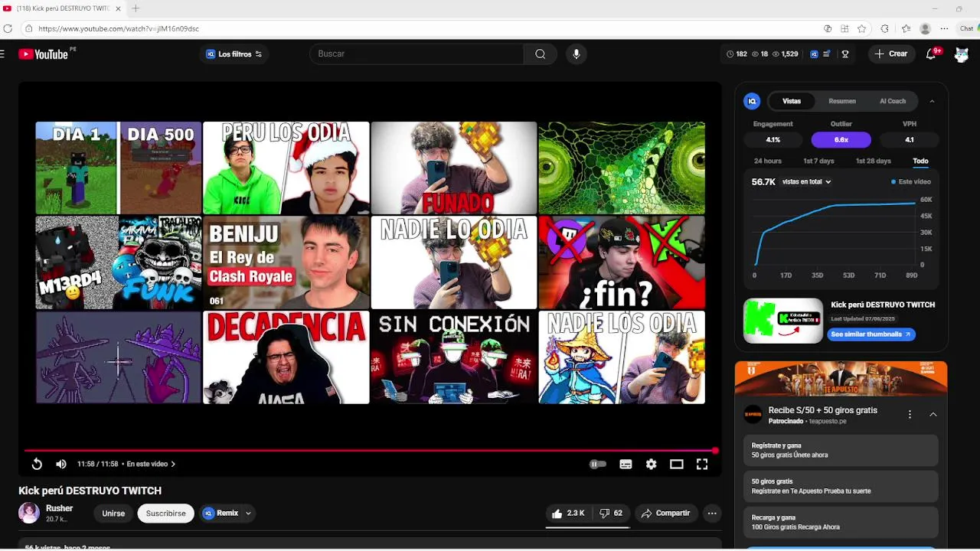Open the sponsored ad options menu
The width and height of the screenshot is (980, 551).
click(x=910, y=415)
